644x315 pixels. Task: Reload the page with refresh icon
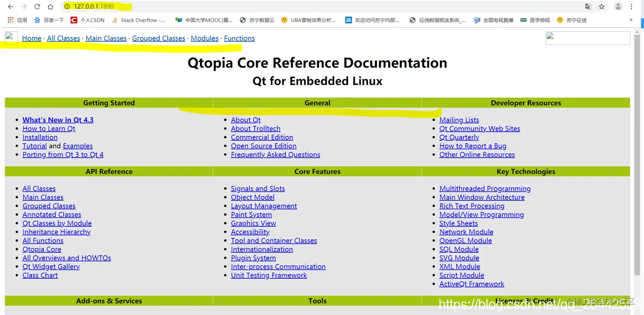37,6
